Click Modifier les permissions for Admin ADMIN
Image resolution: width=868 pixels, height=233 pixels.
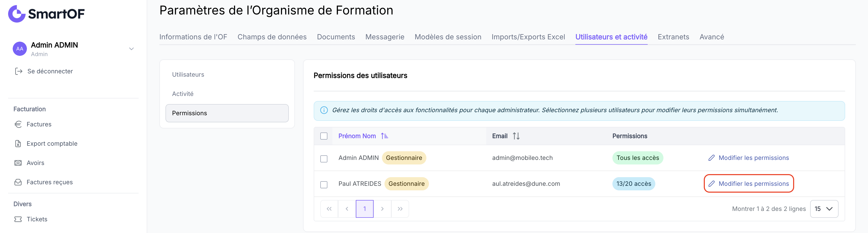tap(748, 158)
